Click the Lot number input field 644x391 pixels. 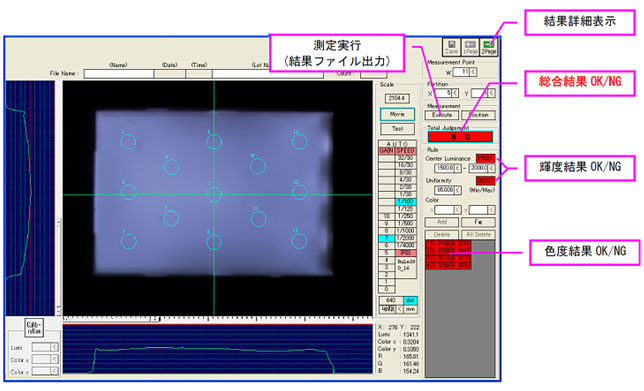pos(268,74)
